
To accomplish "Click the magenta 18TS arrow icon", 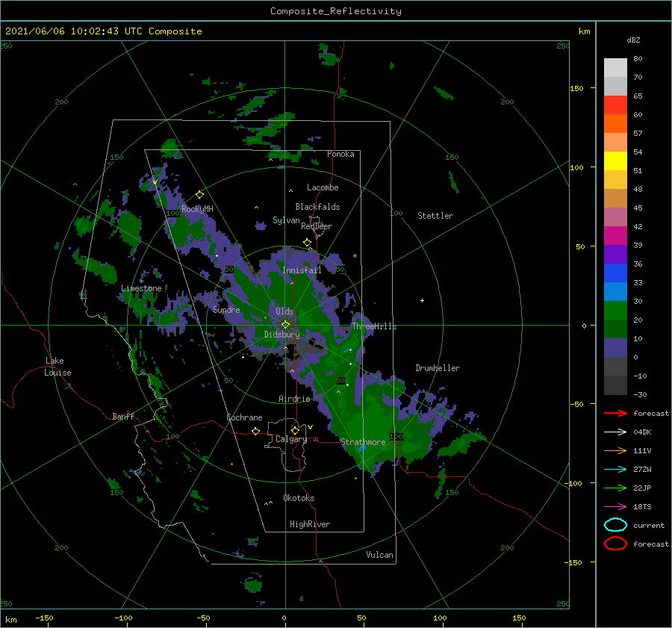I will click(615, 507).
